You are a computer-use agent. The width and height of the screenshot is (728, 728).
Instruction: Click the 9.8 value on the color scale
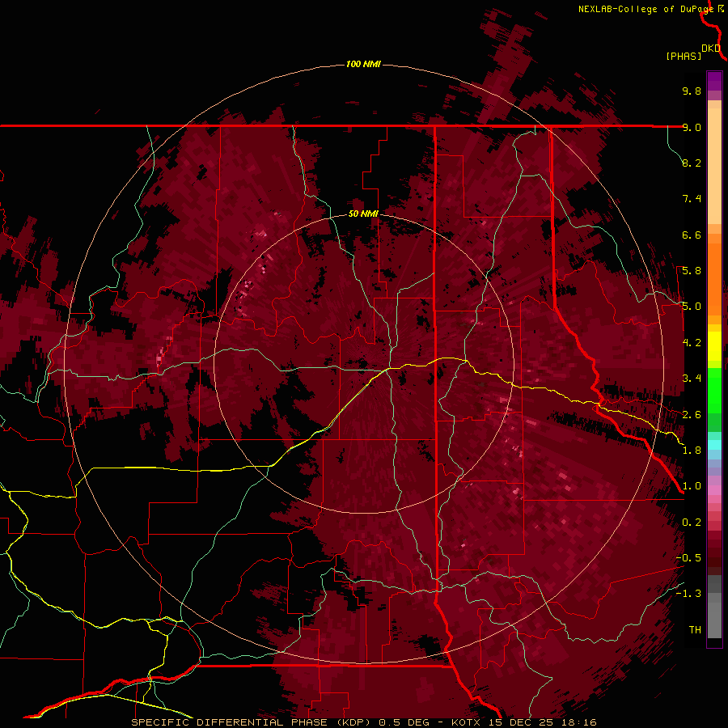(x=692, y=91)
